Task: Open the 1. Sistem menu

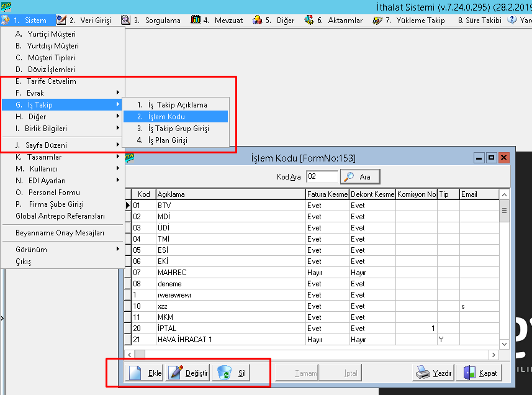Action: pos(28,20)
